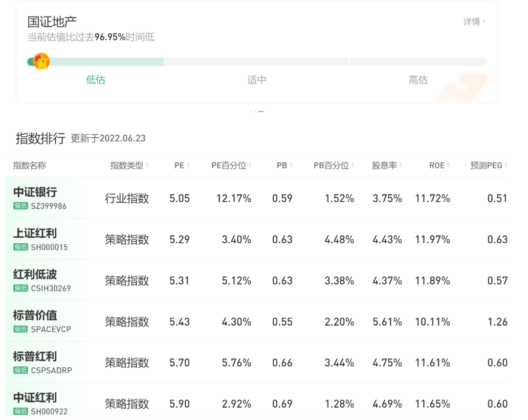The image size is (528, 420).
Task: Click the active carousel dot below the card
Action: point(260,111)
